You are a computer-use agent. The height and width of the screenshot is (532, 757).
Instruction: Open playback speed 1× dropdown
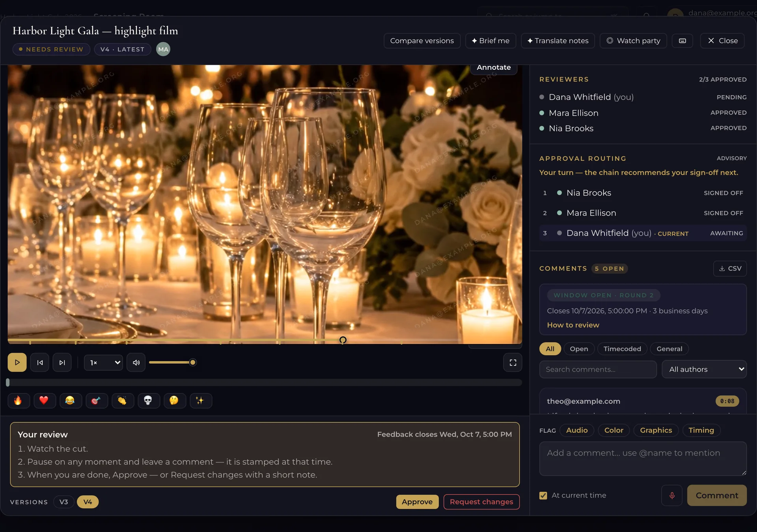tap(103, 363)
